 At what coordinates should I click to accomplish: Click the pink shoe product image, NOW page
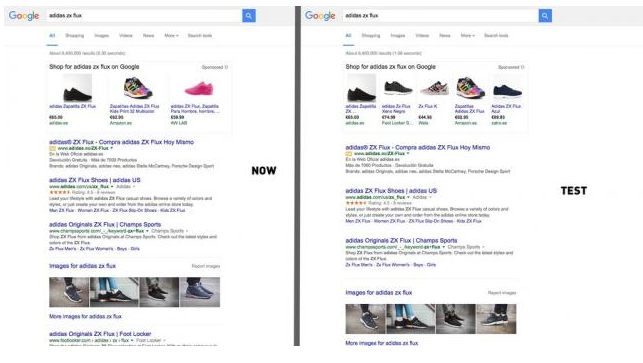(199, 89)
